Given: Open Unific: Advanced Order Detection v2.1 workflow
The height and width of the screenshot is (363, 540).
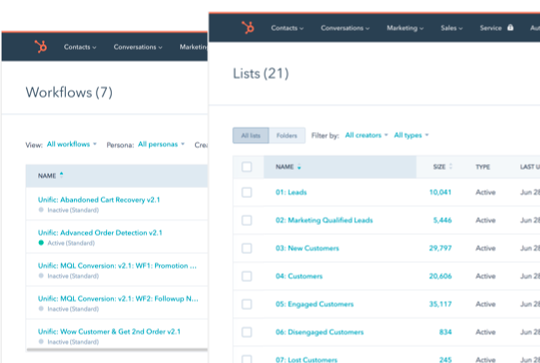Looking at the screenshot, I should click(100, 233).
